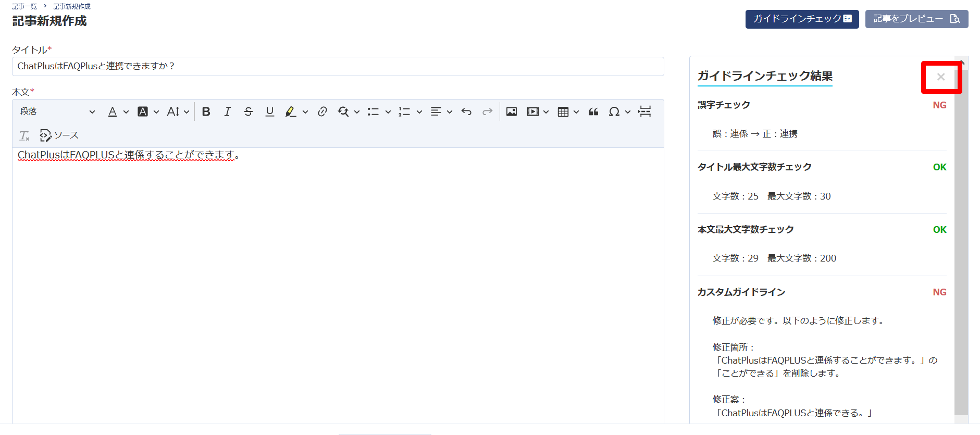Open 記事をプレビュー article preview
The height and width of the screenshot is (435, 980).
[916, 19]
